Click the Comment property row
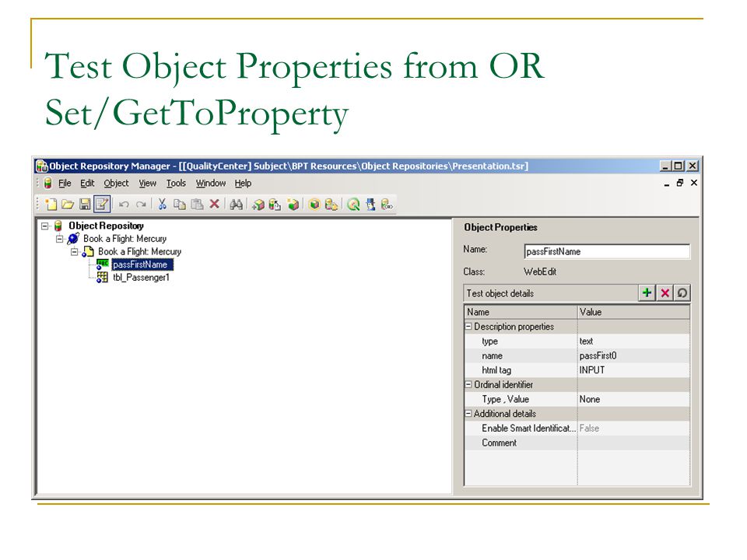 coord(577,443)
